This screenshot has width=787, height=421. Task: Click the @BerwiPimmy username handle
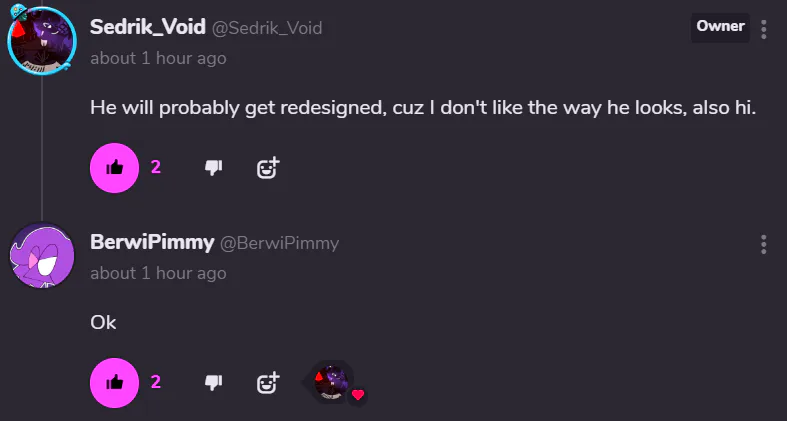tap(280, 243)
